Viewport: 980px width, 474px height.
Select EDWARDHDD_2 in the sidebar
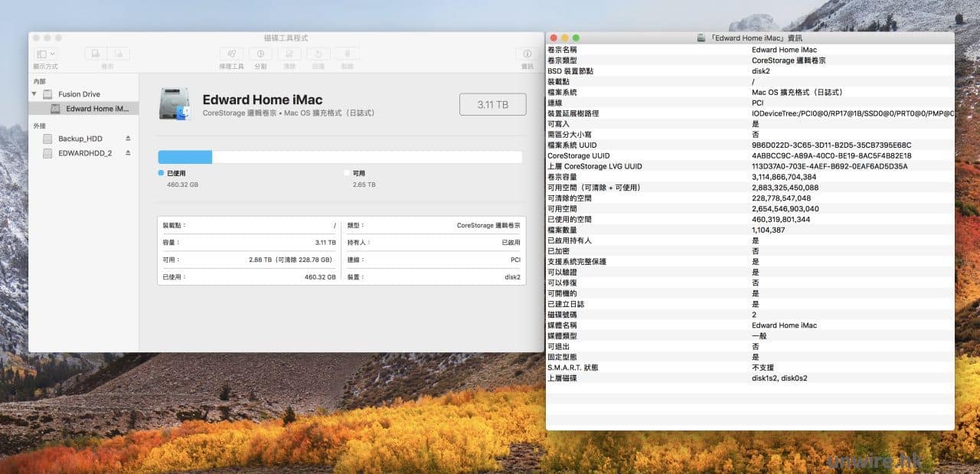coord(84,153)
